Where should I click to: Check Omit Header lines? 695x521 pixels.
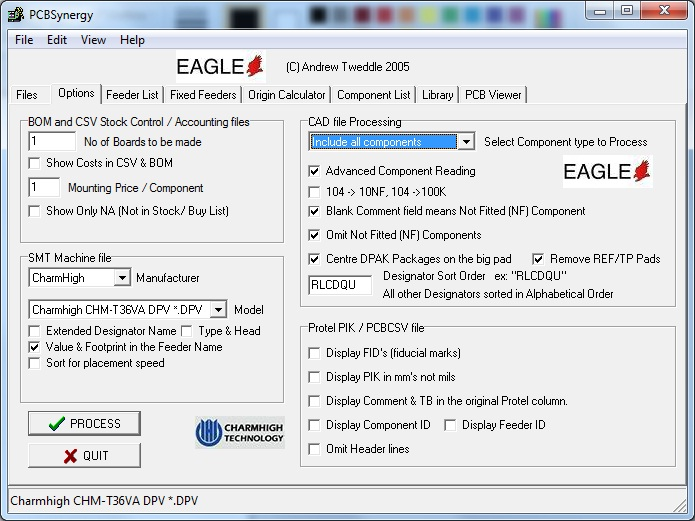click(x=314, y=449)
